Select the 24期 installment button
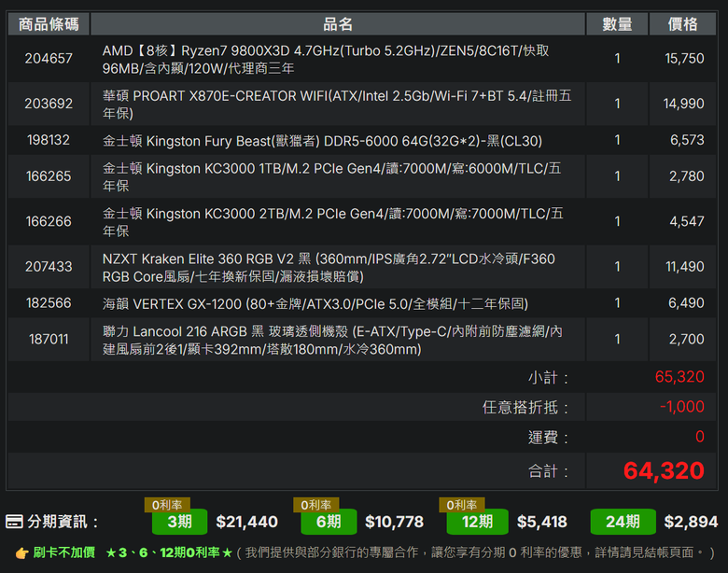The width and height of the screenshot is (728, 573). (x=623, y=522)
